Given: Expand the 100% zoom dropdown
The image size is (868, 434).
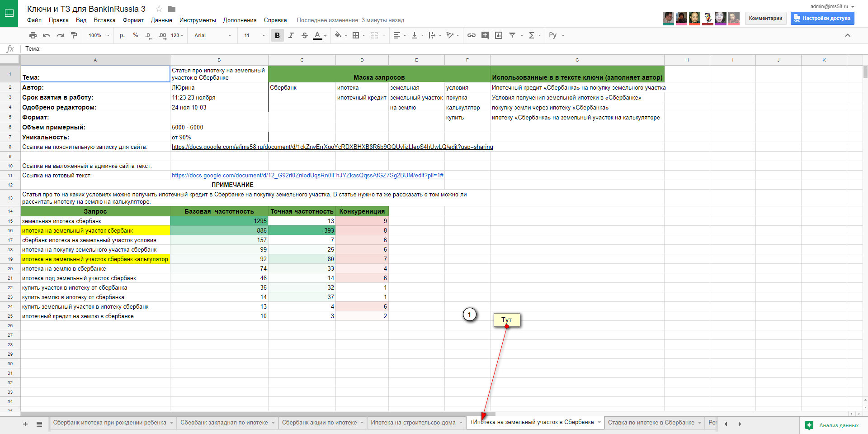Looking at the screenshot, I should (x=99, y=35).
